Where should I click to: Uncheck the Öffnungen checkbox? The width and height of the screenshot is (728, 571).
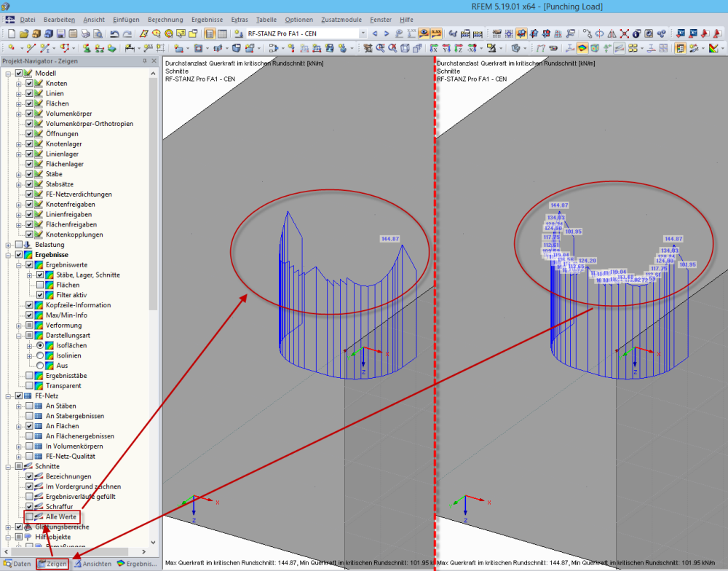(29, 134)
